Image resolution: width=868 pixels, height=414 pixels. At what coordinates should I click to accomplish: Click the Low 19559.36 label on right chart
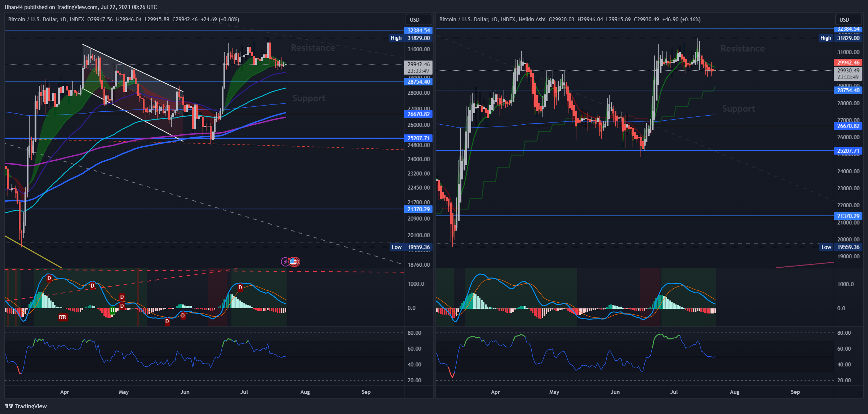tap(841, 247)
